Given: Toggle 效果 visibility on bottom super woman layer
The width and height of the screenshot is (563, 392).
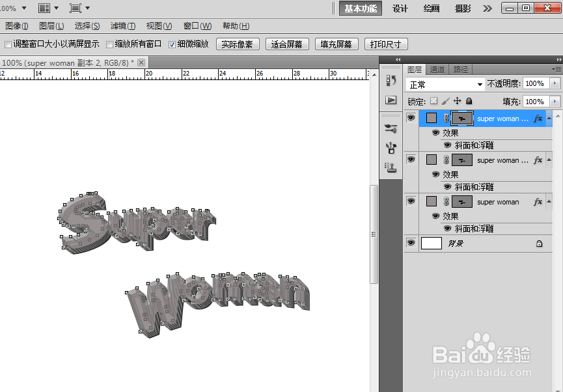Looking at the screenshot, I should click(x=436, y=216).
